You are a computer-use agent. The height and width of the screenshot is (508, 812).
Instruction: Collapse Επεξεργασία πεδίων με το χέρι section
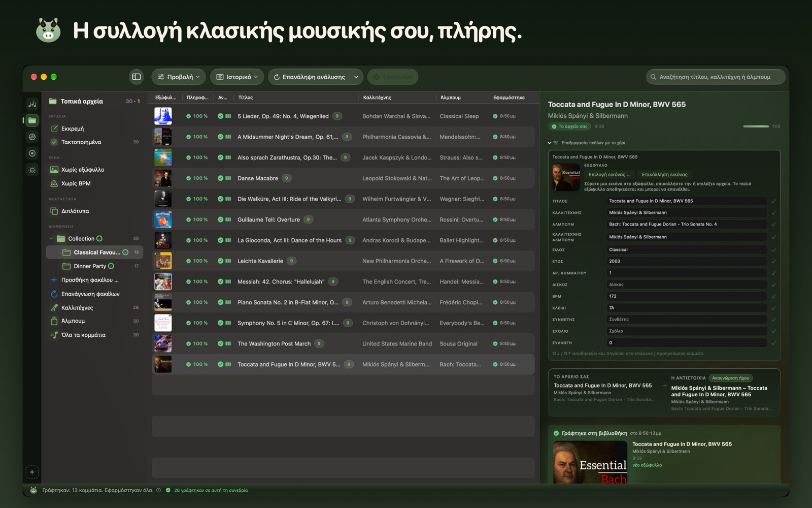tap(549, 143)
